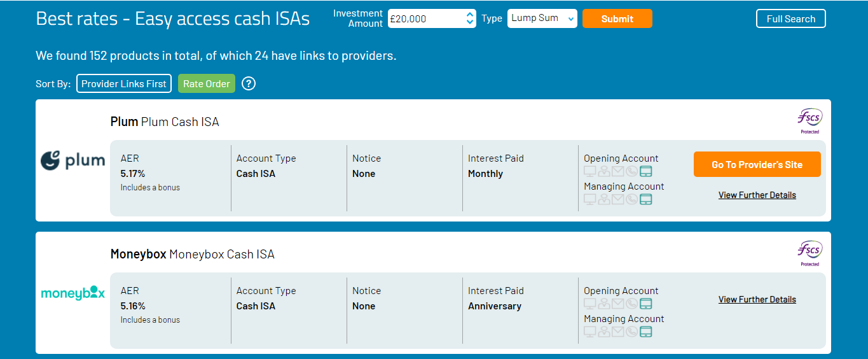Click Moneybox Managing Account online computer icon

coord(590,332)
